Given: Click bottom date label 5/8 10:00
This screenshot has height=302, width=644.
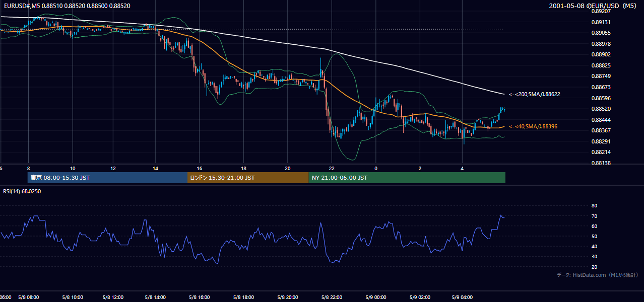Looking at the screenshot, I should (72, 297).
